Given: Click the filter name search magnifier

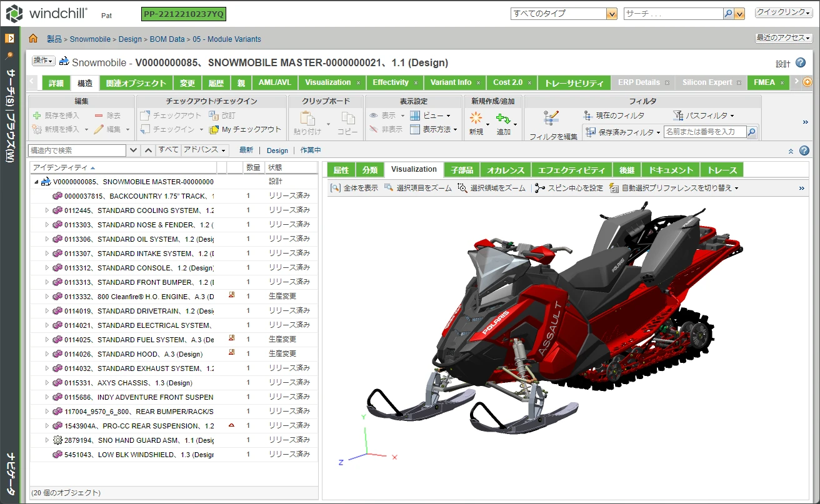Looking at the screenshot, I should 752,132.
